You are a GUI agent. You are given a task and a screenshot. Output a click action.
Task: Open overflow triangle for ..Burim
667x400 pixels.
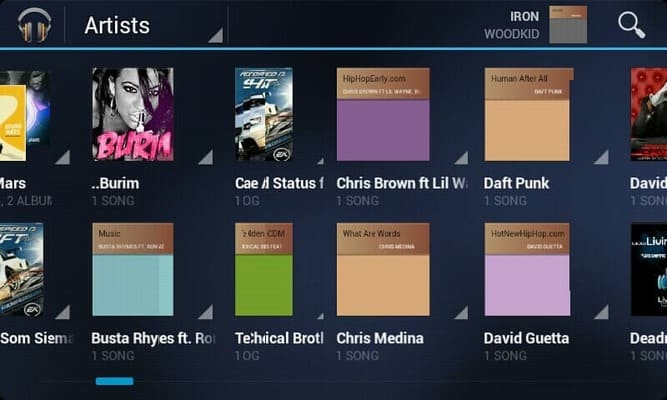206,157
